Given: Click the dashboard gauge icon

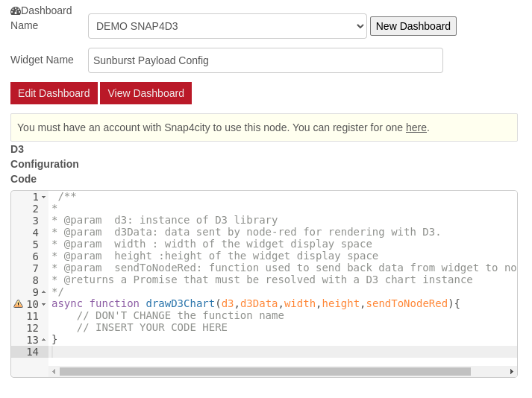Looking at the screenshot, I should tap(15, 11).
